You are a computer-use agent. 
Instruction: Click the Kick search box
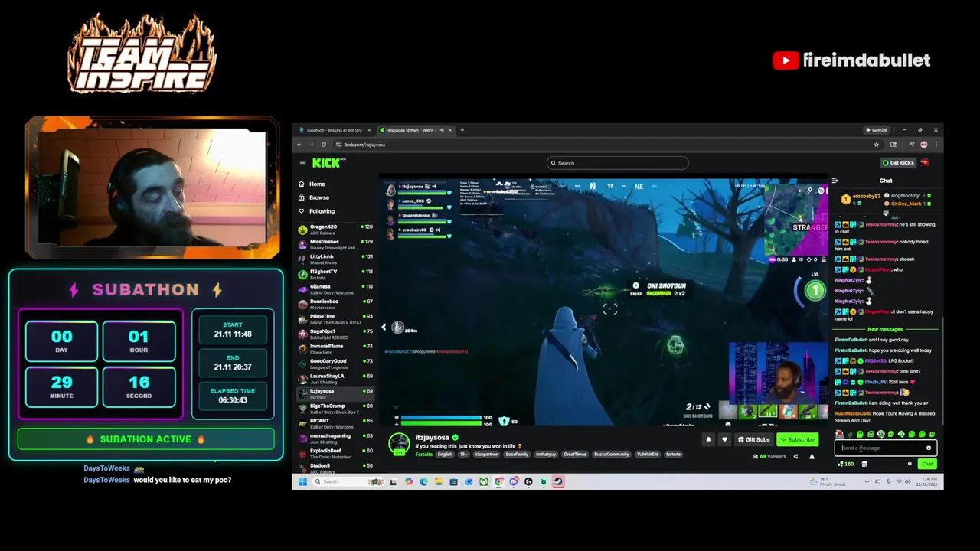pyautogui.click(x=617, y=163)
